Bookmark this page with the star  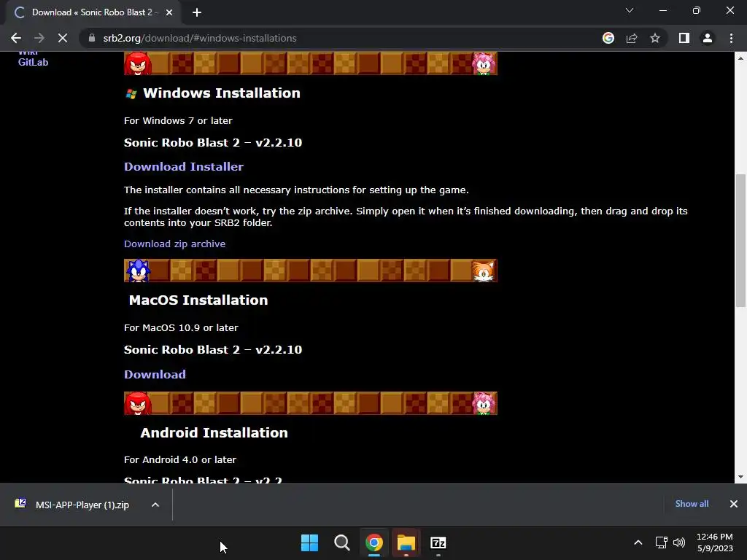655,38
